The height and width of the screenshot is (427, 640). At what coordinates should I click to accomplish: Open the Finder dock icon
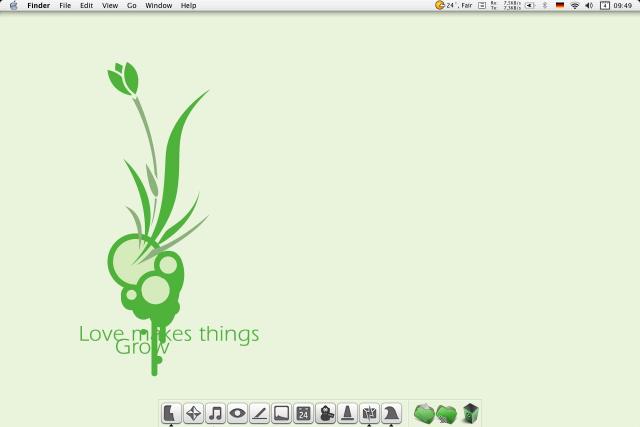pyautogui.click(x=171, y=413)
